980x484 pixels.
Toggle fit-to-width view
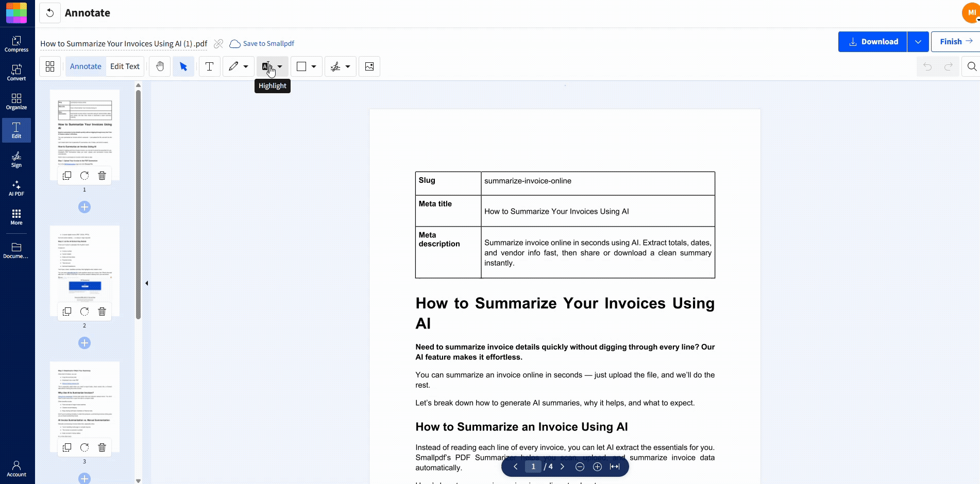pos(615,466)
